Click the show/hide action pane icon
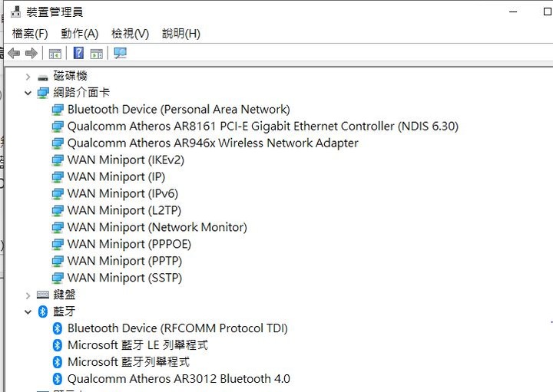Screen dimensions: 553x392 pyautogui.click(x=97, y=54)
